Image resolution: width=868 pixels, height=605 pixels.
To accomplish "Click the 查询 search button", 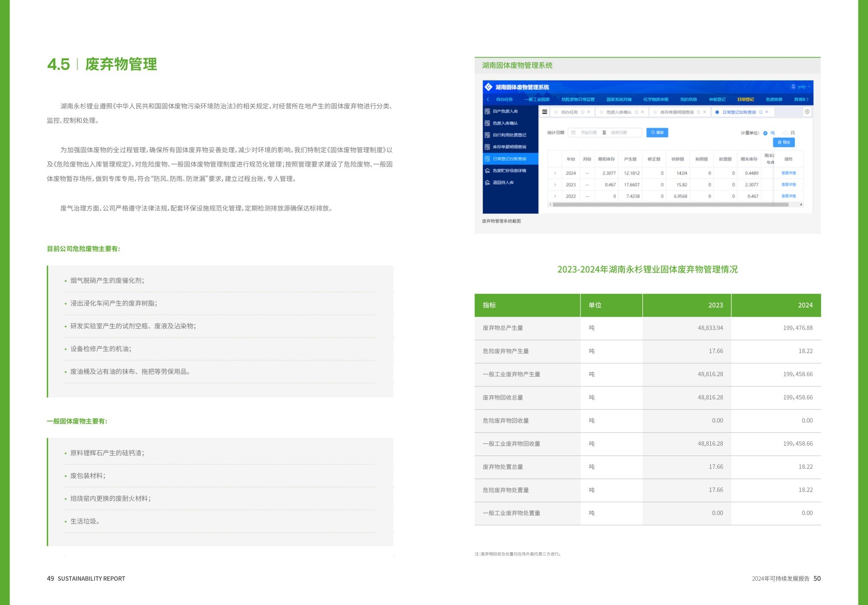I will [x=657, y=133].
